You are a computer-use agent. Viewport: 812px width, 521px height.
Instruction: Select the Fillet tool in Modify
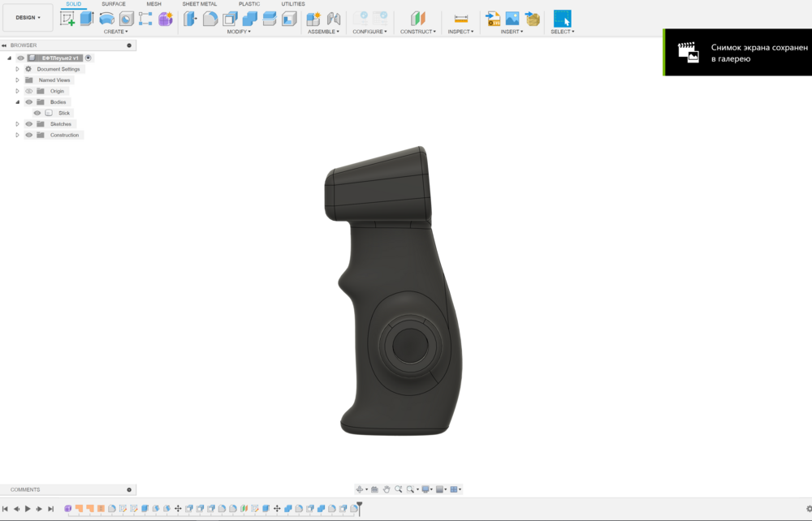(x=209, y=18)
